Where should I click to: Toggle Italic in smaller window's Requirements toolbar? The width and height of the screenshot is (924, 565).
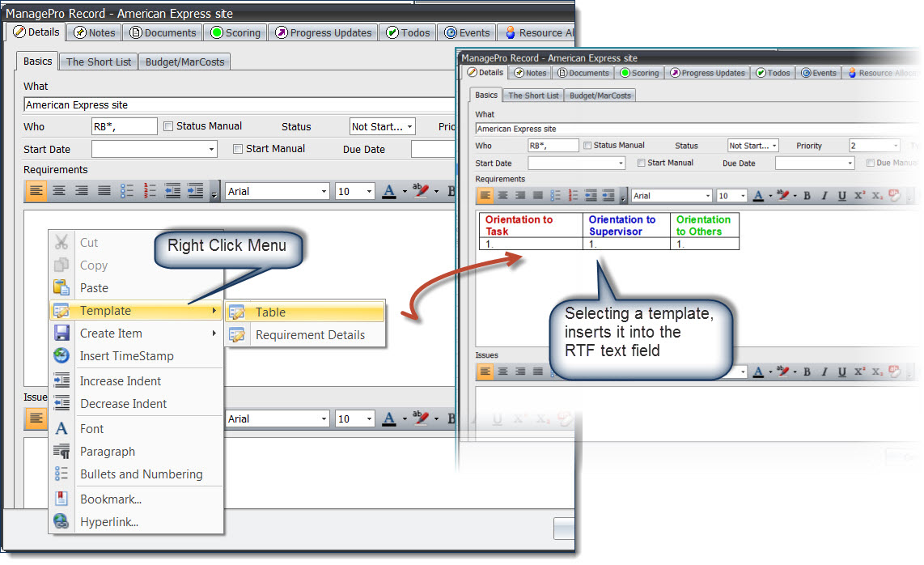(x=824, y=196)
